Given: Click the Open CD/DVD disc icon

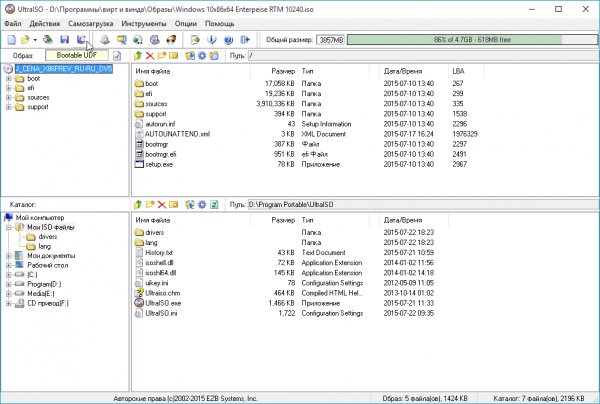Looking at the screenshot, I should pos(48,40).
